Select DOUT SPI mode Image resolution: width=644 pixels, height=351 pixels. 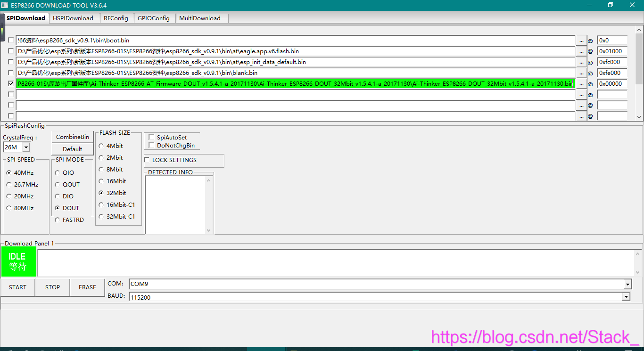click(x=58, y=208)
